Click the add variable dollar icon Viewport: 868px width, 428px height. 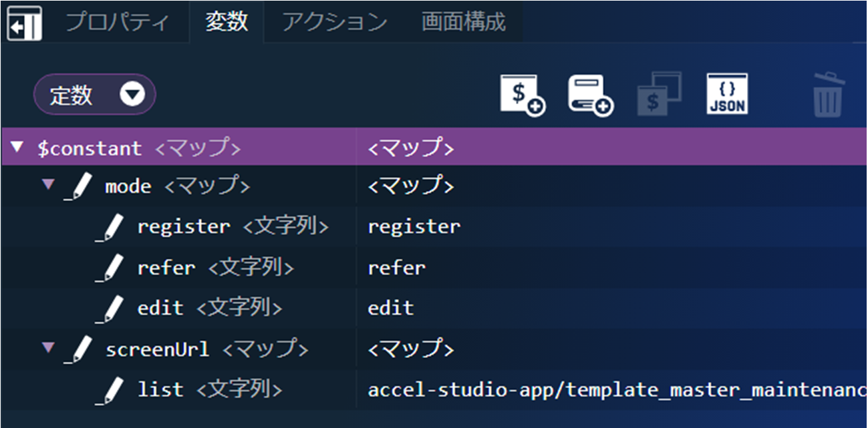523,95
